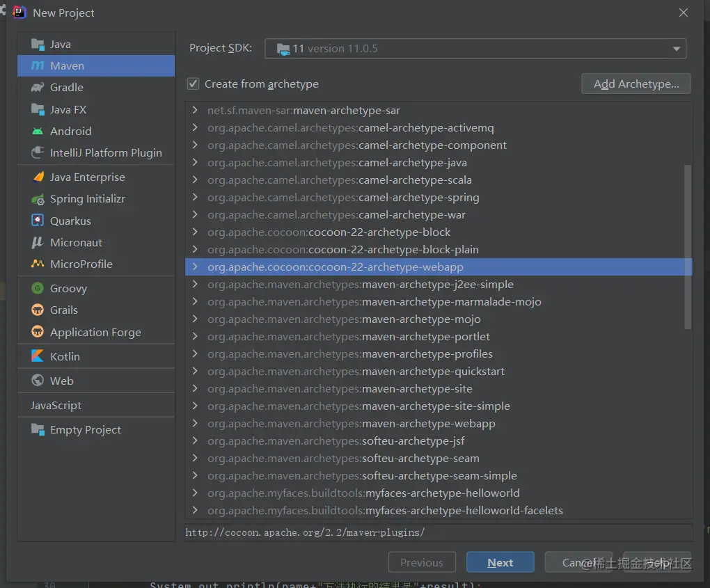Click the Application Forge icon

pos(38,332)
